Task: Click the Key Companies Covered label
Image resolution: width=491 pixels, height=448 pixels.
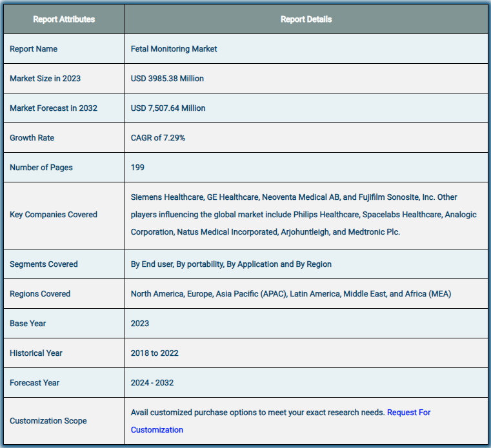Action: click(54, 215)
